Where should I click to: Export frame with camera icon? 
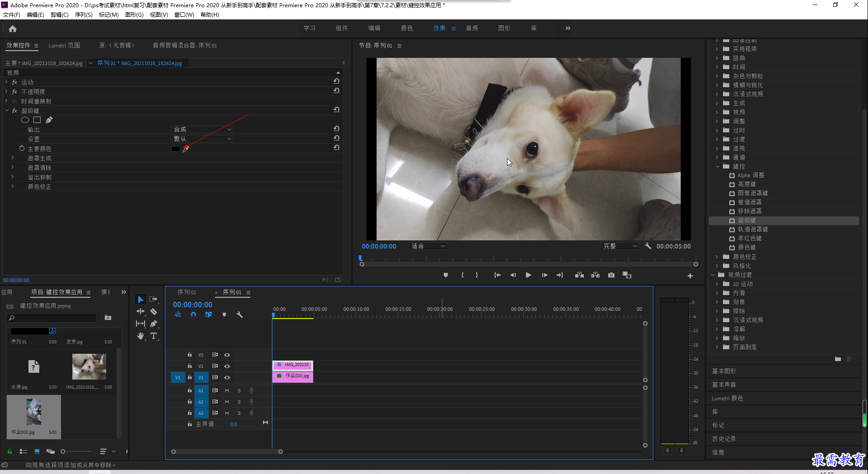tap(611, 275)
